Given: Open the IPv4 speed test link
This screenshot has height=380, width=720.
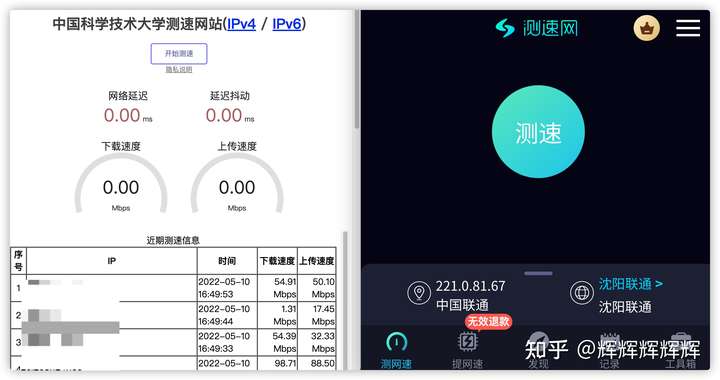Looking at the screenshot, I should point(241,23).
